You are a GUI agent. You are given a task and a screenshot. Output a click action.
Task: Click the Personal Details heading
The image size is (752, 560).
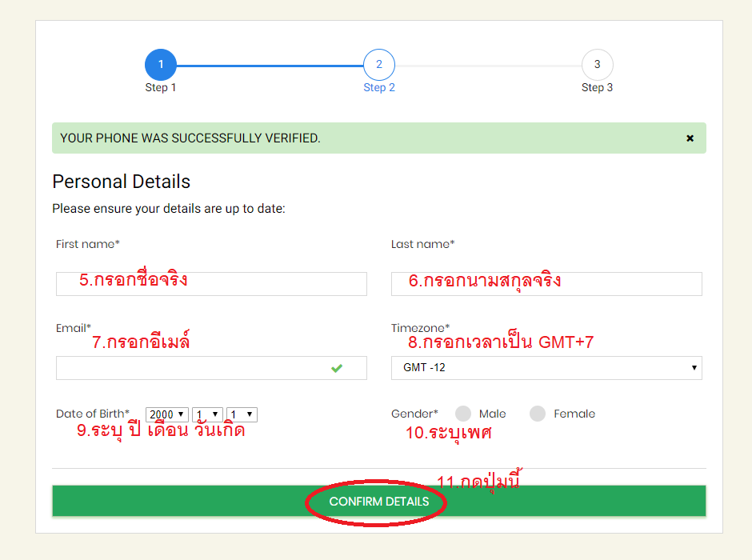(x=122, y=182)
